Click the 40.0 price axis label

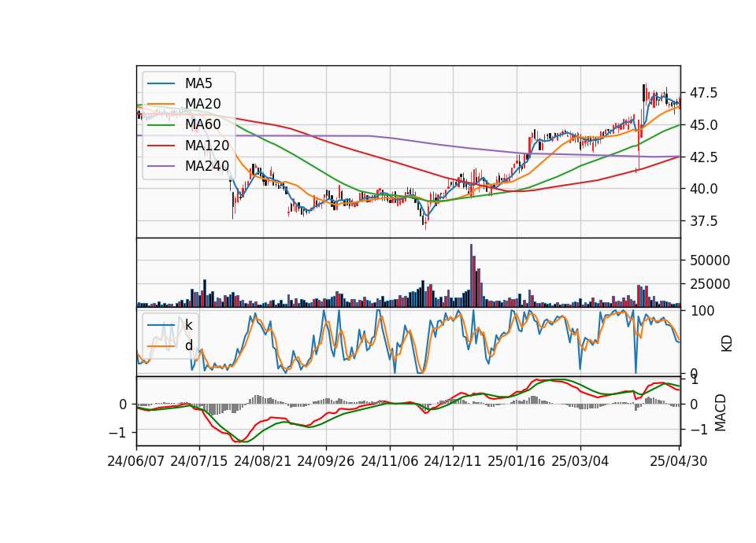coord(703,189)
